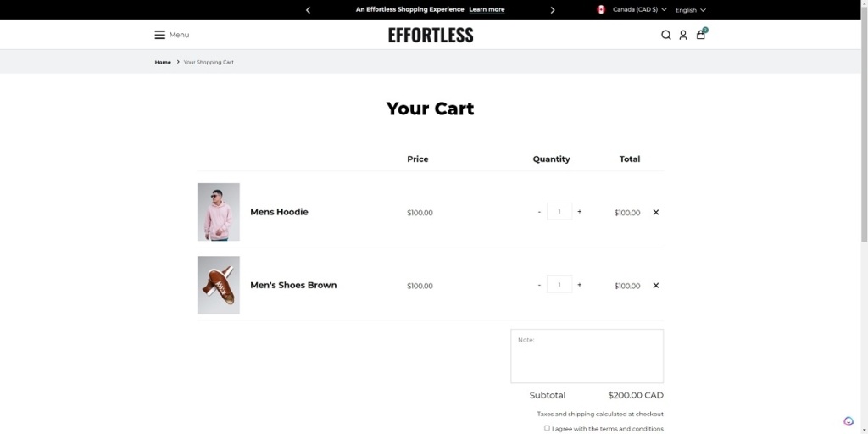Click the EFFORTLESS store logo
This screenshot has width=868, height=434.
click(x=431, y=35)
